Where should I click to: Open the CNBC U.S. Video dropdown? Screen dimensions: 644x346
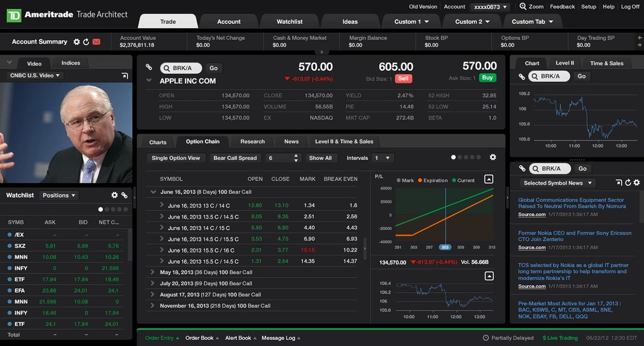[35, 76]
